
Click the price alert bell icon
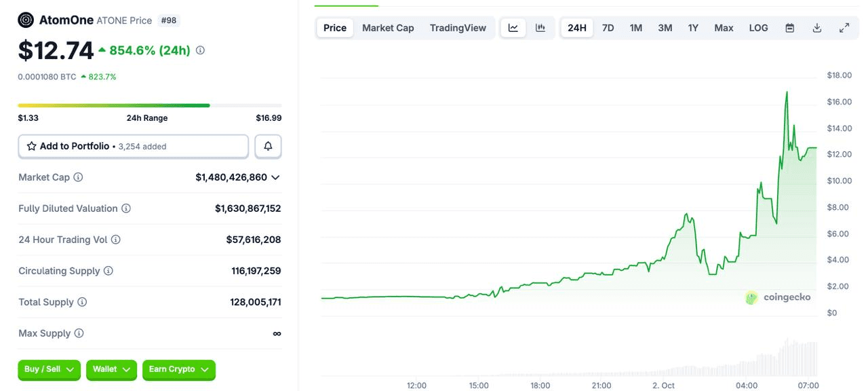click(268, 146)
